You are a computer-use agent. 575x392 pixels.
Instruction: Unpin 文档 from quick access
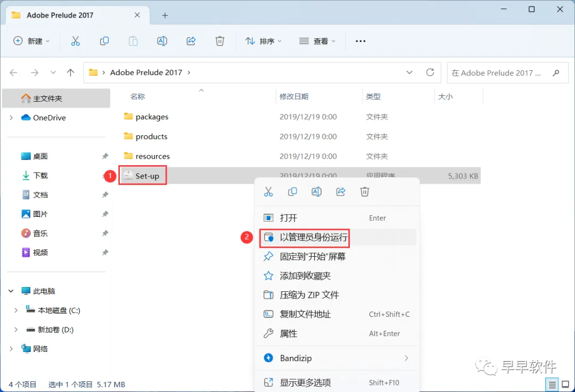105,195
